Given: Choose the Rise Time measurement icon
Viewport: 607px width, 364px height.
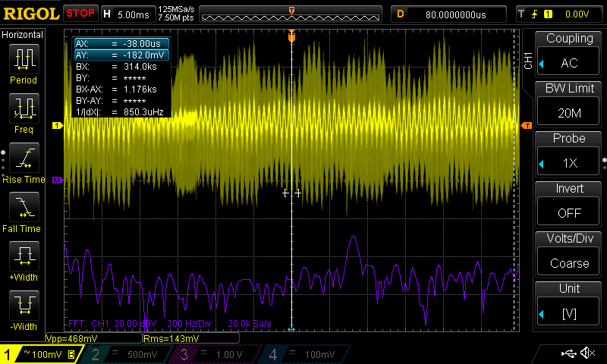Looking at the screenshot, I should tap(23, 158).
